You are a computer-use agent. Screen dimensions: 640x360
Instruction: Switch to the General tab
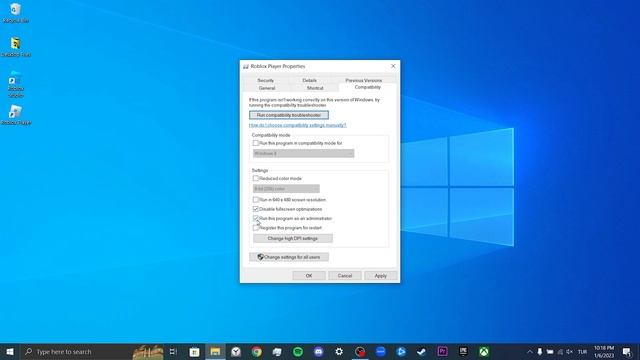[x=267, y=88]
